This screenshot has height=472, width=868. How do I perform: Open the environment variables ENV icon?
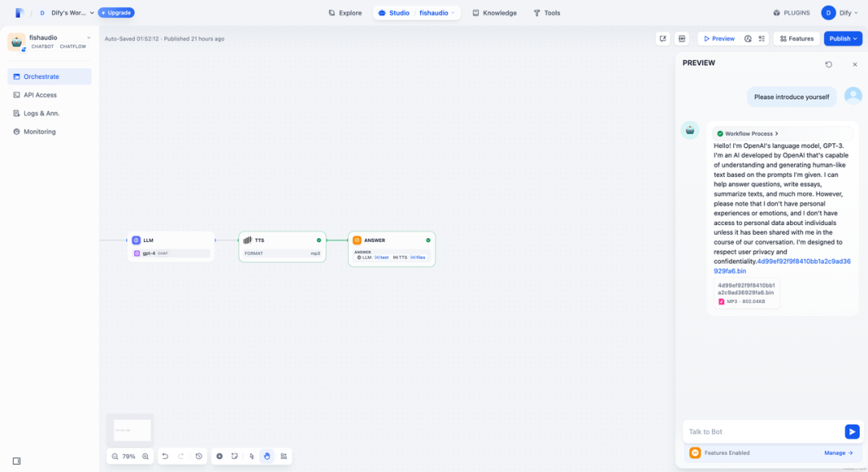[682, 39]
